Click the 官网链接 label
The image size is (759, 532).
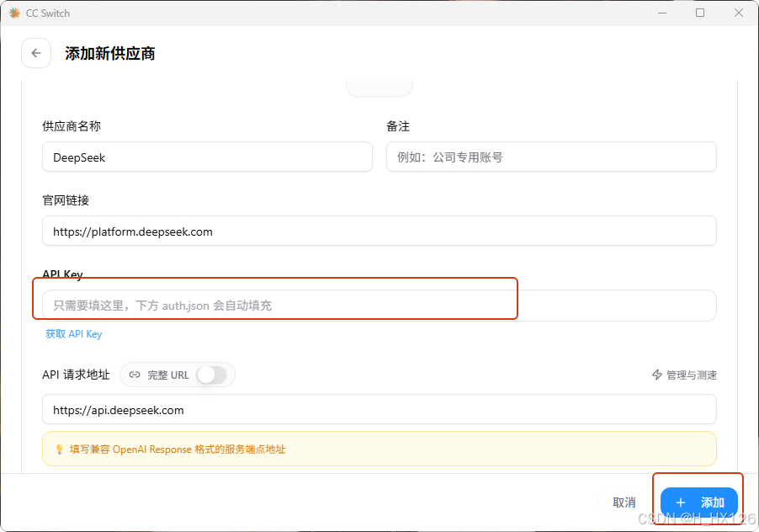tap(66, 200)
